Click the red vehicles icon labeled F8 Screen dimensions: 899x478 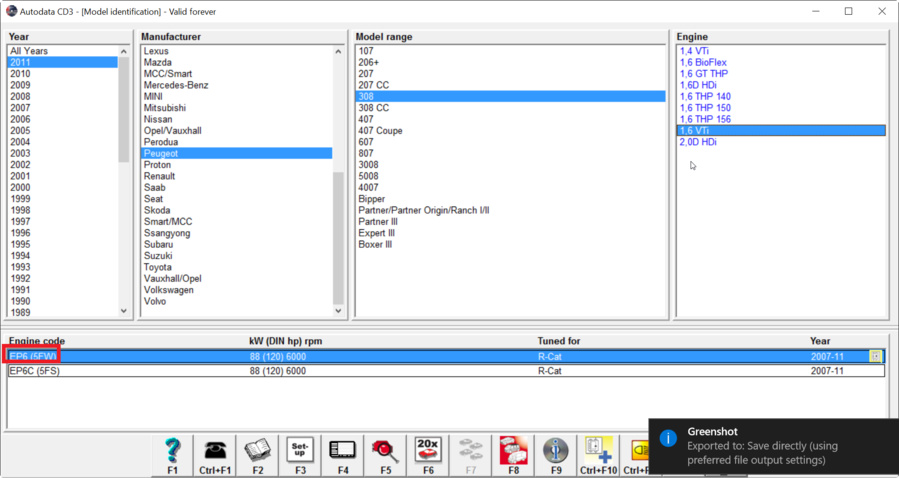pos(513,456)
